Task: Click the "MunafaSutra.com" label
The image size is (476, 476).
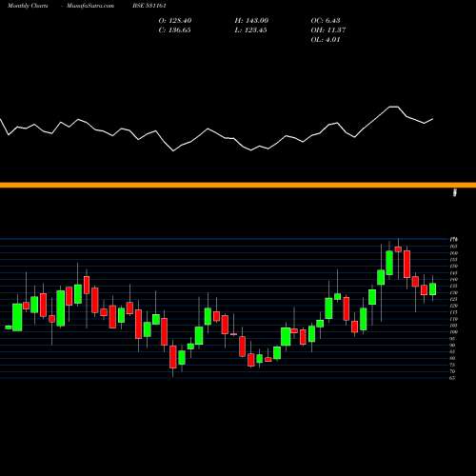Action: coord(90,6)
